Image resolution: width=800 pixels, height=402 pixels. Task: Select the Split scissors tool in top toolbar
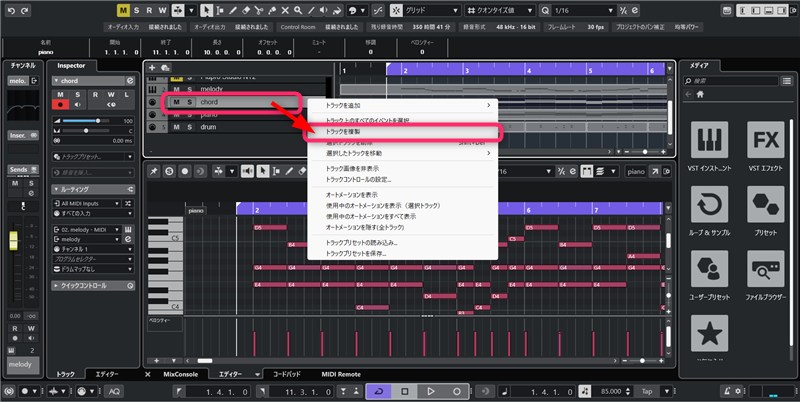[x=259, y=10]
